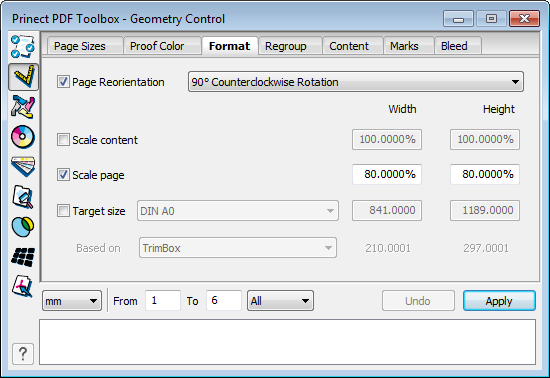Open the mm units dropdown
Screen dimensions: 550x378
(x=72, y=301)
